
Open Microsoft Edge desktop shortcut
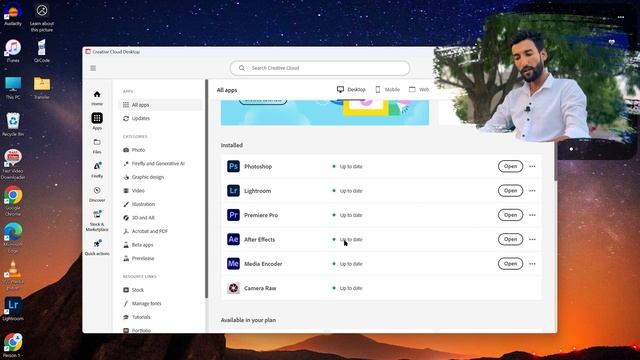coord(13,238)
